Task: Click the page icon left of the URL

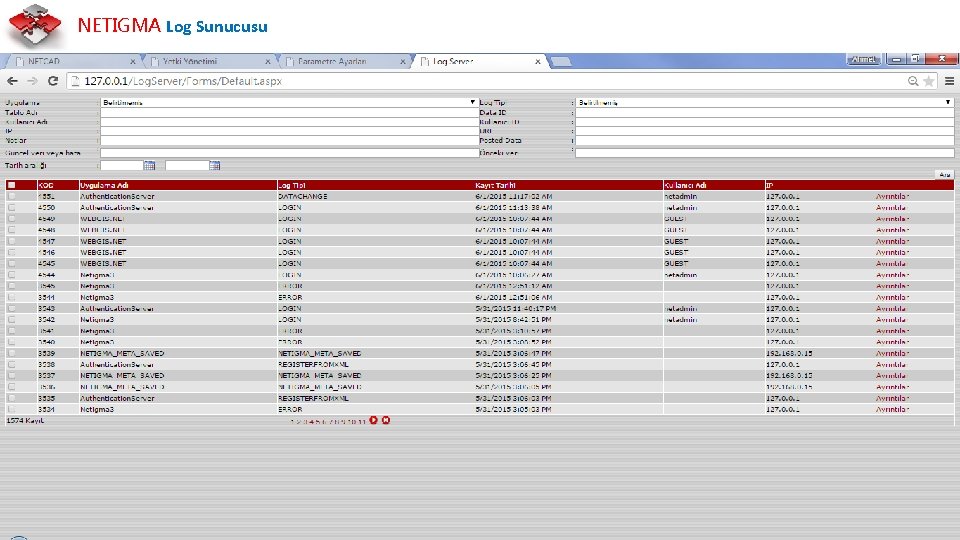Action: (75, 81)
